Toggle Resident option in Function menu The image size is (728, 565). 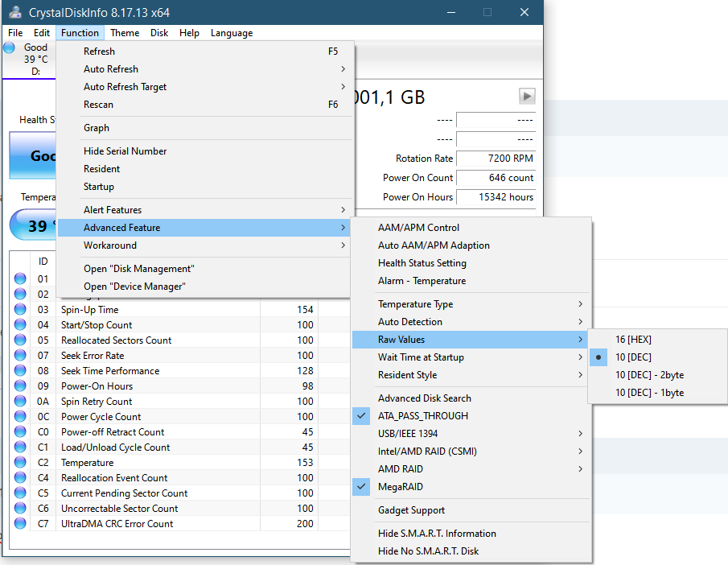pyautogui.click(x=205, y=169)
